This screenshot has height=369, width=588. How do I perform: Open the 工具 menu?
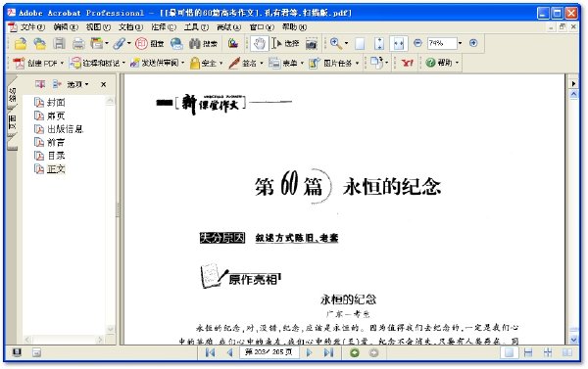click(196, 27)
